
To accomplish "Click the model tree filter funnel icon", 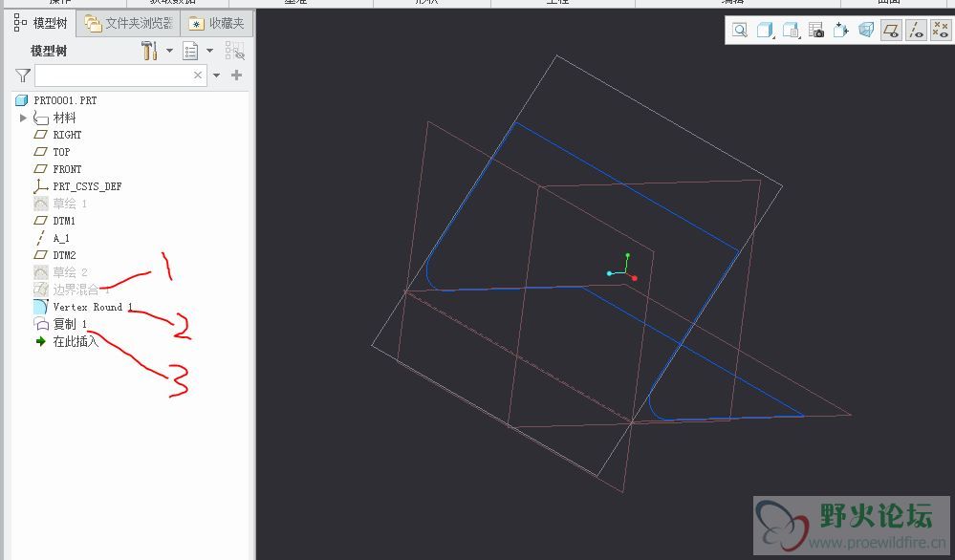I will (x=23, y=75).
